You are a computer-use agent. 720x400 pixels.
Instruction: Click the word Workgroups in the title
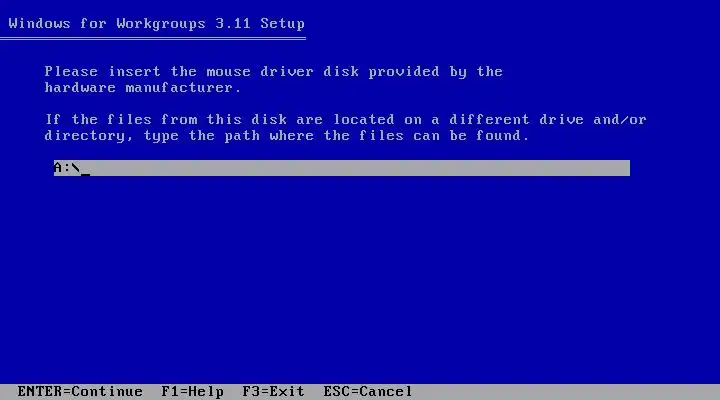point(161,24)
